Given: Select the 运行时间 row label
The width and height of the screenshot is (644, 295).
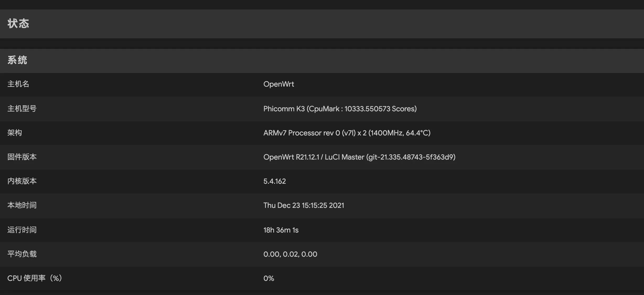Looking at the screenshot, I should [22, 230].
